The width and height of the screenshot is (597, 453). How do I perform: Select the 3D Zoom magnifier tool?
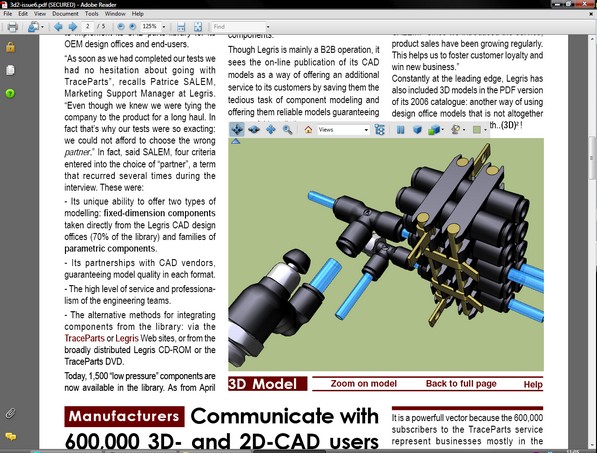tap(287, 129)
